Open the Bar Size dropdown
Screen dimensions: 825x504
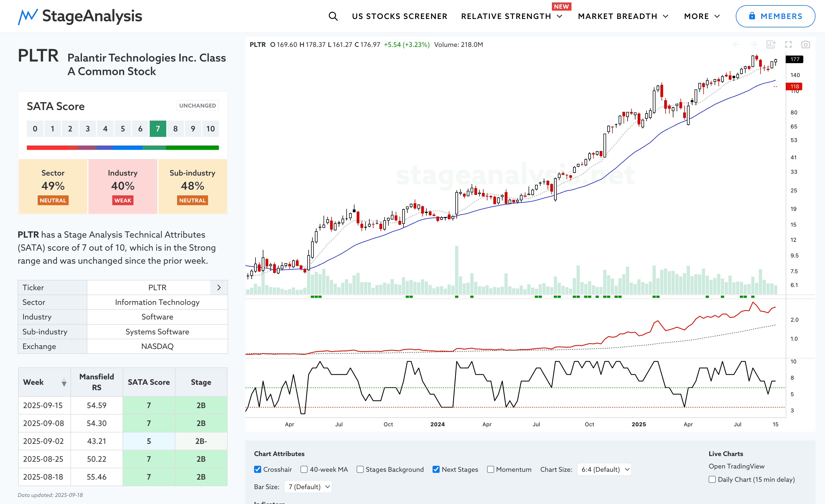(x=308, y=487)
